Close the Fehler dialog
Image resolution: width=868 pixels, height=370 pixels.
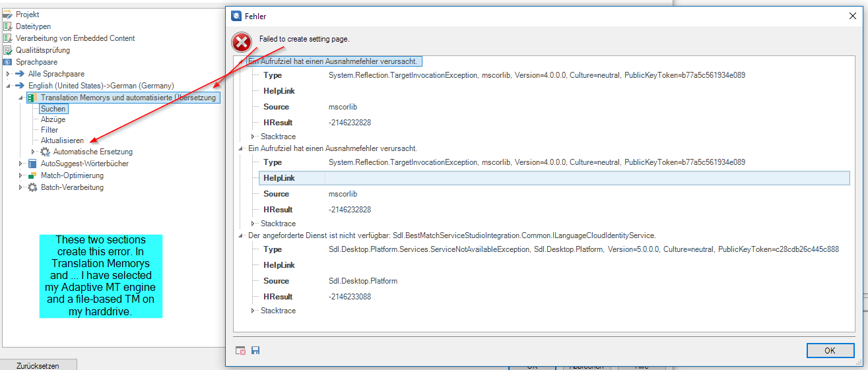[x=852, y=16]
